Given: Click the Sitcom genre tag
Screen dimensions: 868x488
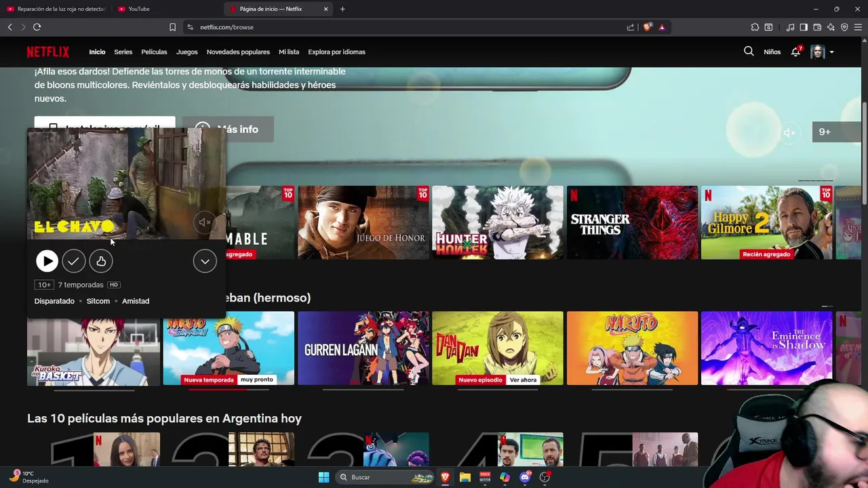Looking at the screenshot, I should [x=98, y=301].
